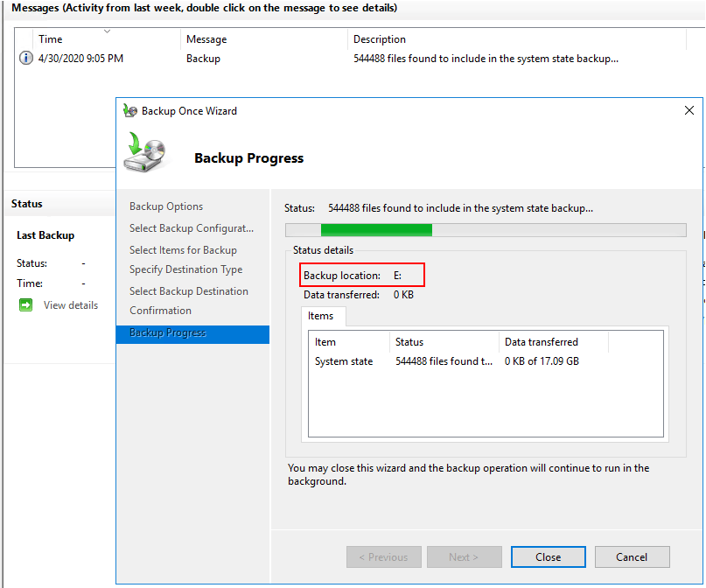
Task: Click '0 KB of 17.09 GB' cell
Action: pos(542,361)
